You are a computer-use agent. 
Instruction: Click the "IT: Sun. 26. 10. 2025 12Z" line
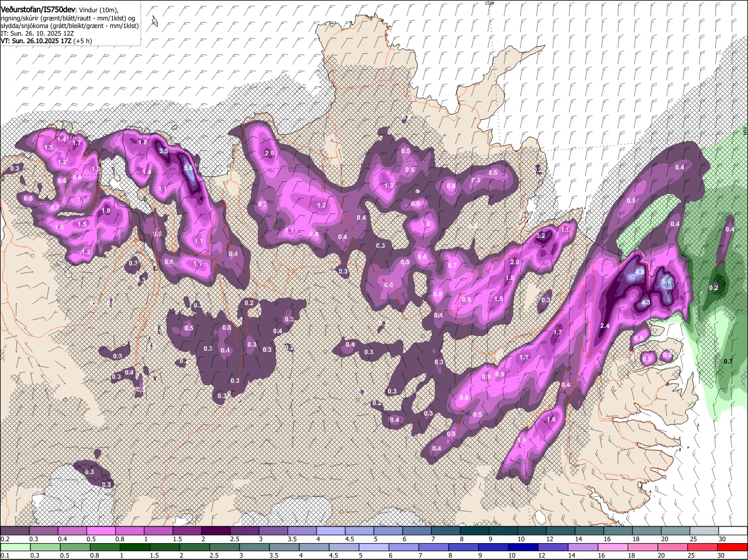[x=37, y=34]
